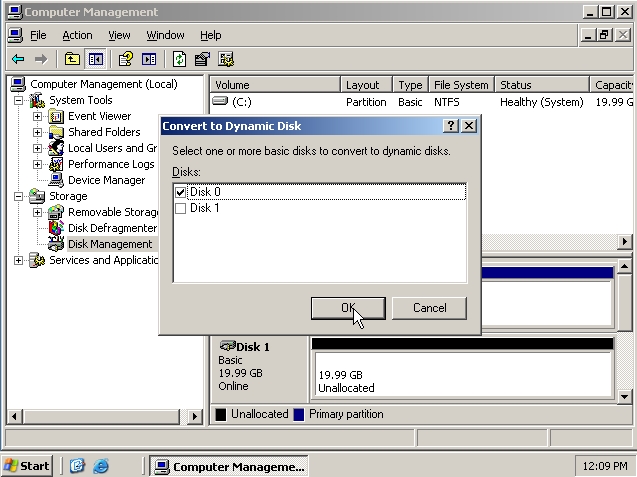
Task: Click the Local Users and Groups icon
Action: tap(56, 148)
